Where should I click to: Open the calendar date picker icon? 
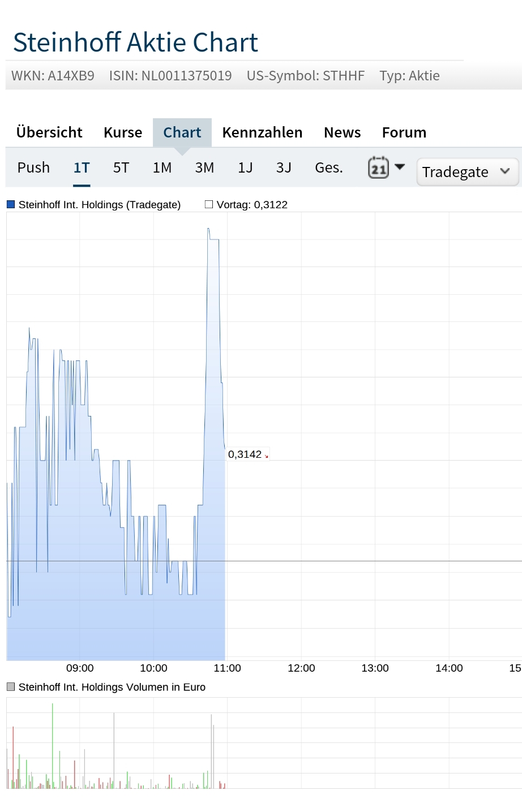coord(378,167)
